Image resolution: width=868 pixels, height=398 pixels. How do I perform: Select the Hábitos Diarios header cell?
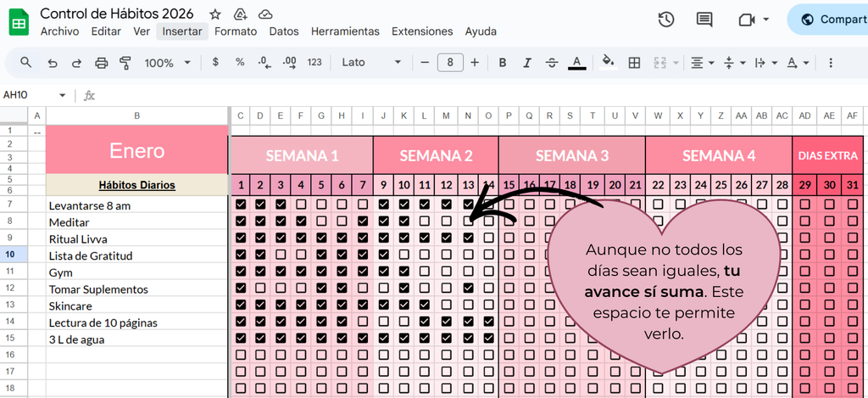tap(136, 185)
